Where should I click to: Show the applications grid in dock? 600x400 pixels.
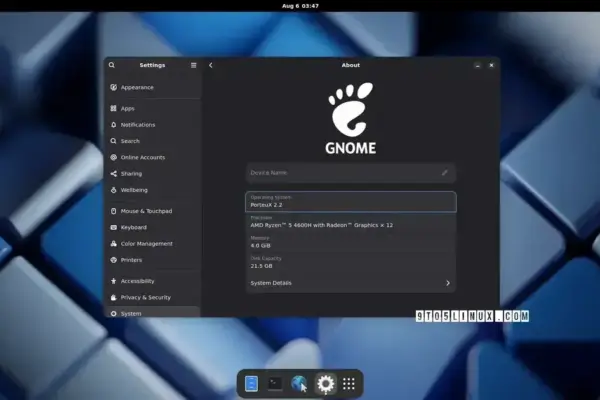pyautogui.click(x=349, y=384)
